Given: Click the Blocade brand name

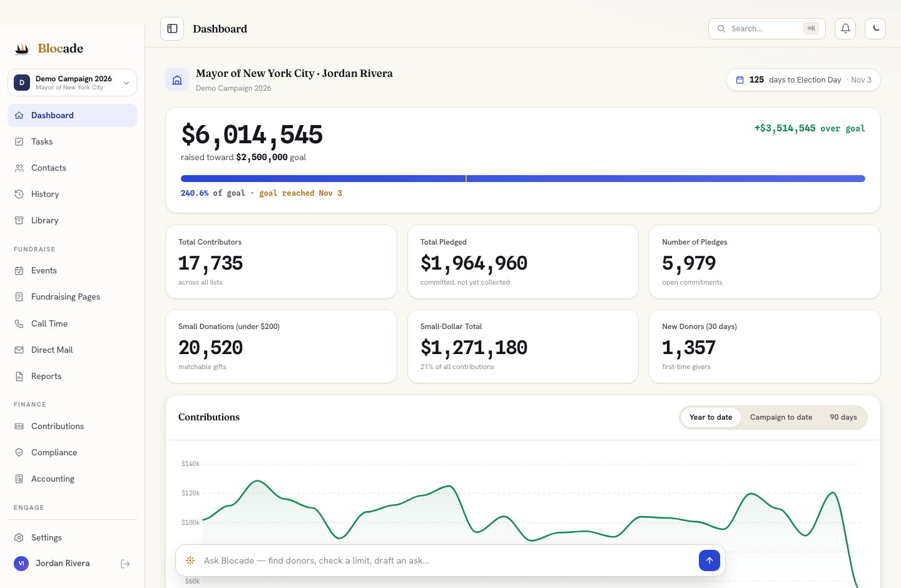Looking at the screenshot, I should point(61,48).
